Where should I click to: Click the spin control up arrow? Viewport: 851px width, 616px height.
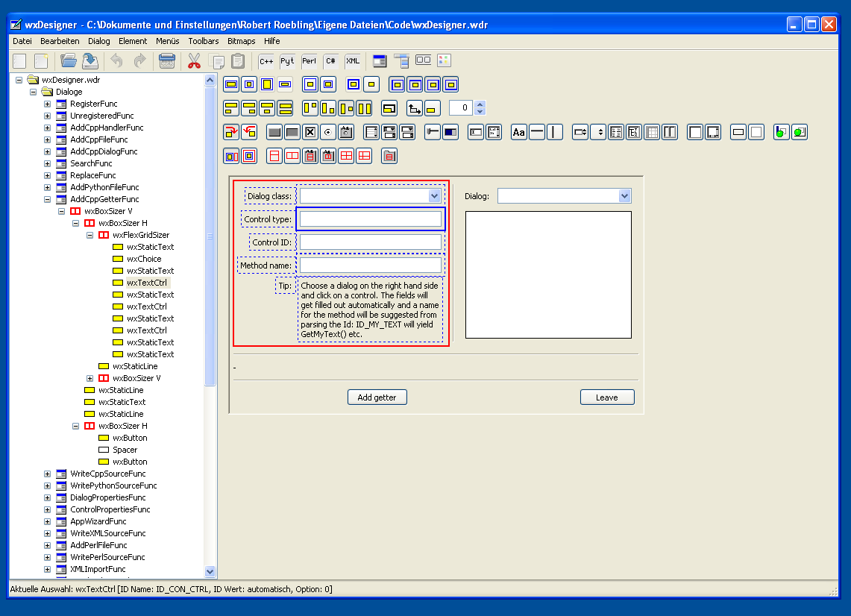480,104
